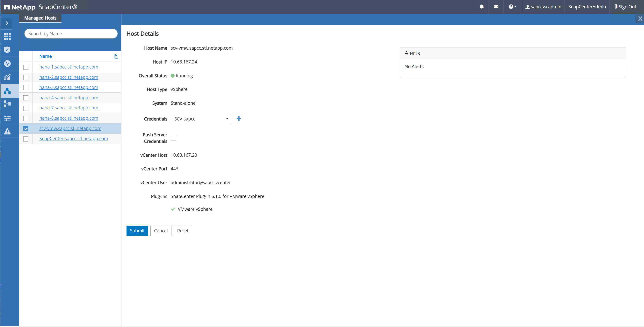Viewport: 644px width, 327px height.
Task: Open the Resources shield icon in sidebar
Action: tap(7, 50)
